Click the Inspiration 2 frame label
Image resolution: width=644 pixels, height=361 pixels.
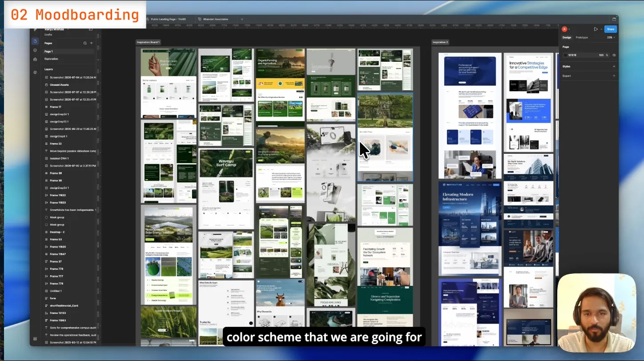point(440,42)
